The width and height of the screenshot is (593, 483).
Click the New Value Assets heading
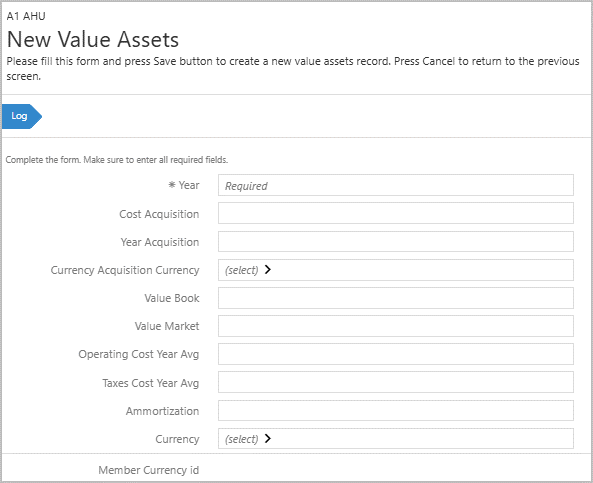click(93, 39)
